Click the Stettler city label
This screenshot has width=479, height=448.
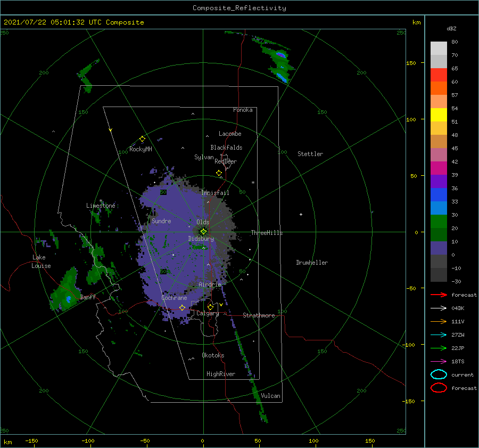coord(310,154)
